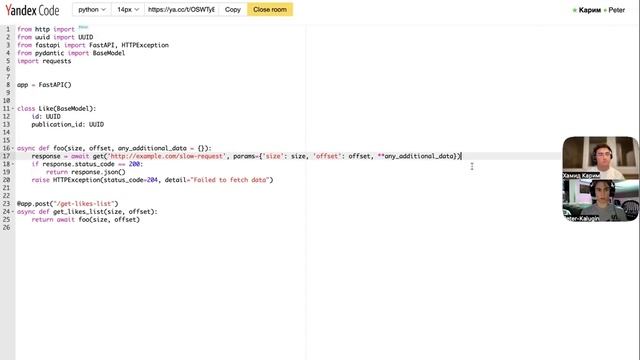This screenshot has width=640, height=360.
Task: Click 'from pydantic import BaseModel' line
Action: click(x=71, y=53)
